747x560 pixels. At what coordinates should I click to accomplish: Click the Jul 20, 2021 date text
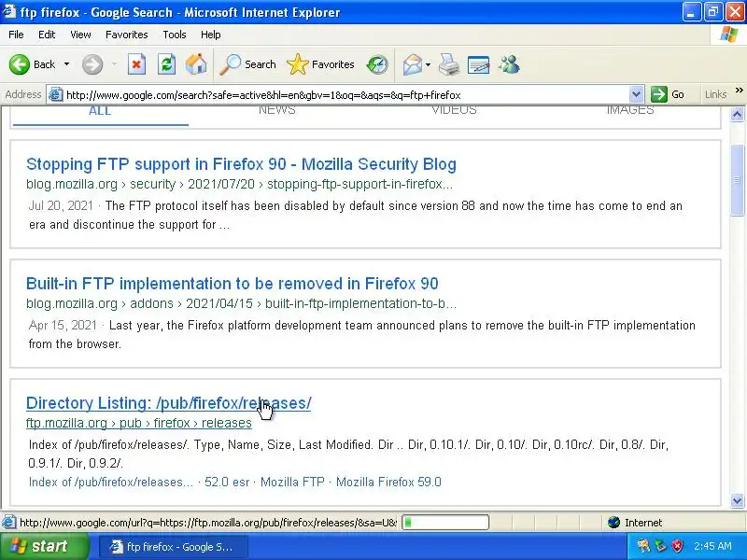pos(61,205)
